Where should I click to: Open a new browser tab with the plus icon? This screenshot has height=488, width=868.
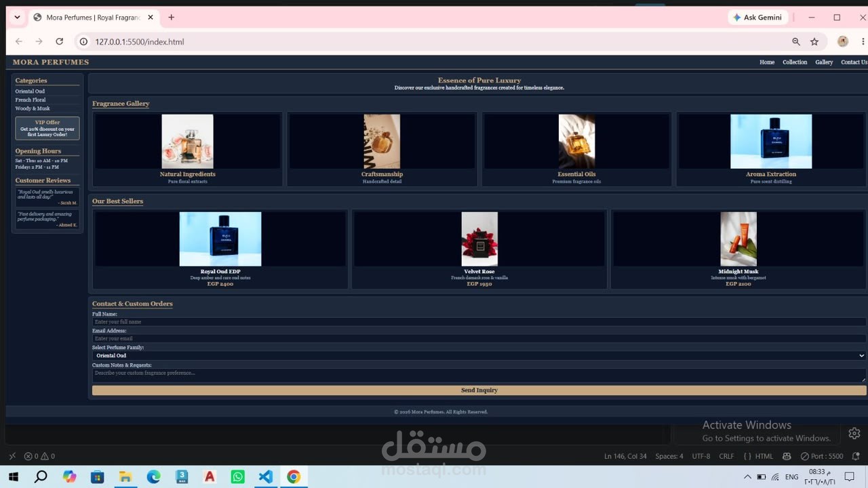pyautogui.click(x=171, y=18)
